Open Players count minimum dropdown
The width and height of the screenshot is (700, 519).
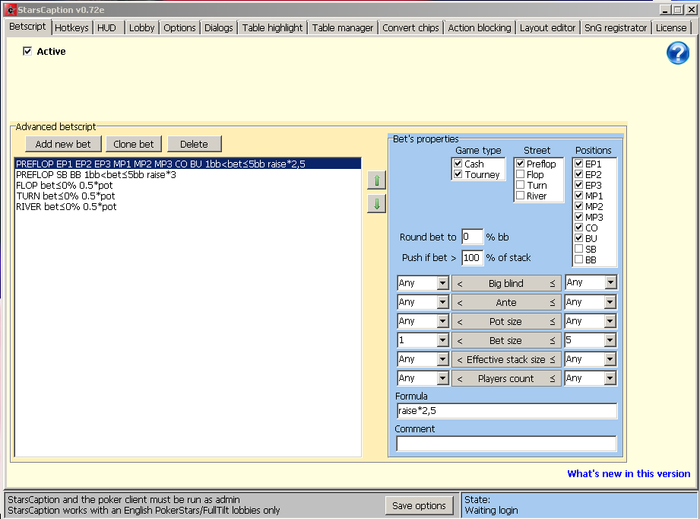[x=442, y=378]
